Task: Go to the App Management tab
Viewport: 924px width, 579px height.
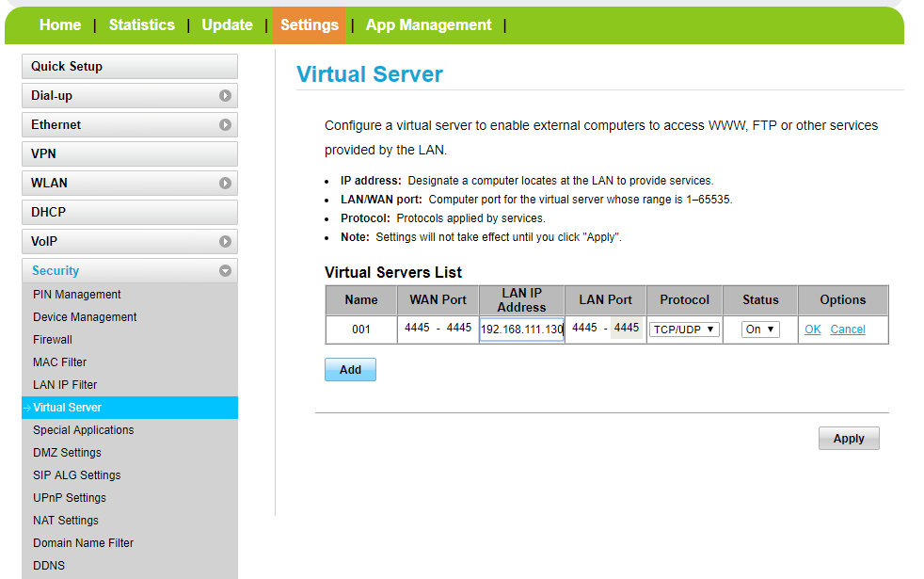Action: (x=428, y=25)
